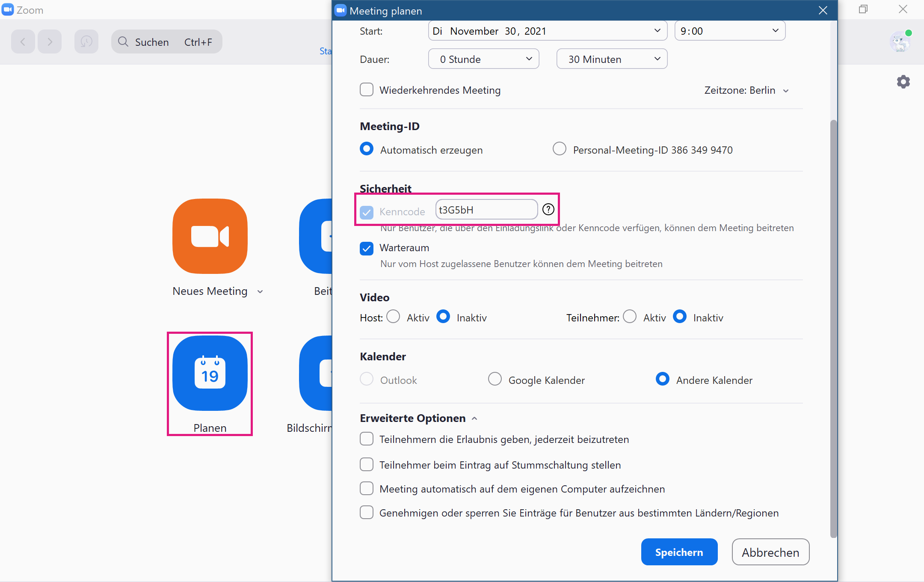Click the search magnifier icon next to Suchen
Viewport: 924px width, 582px height.
pos(123,42)
